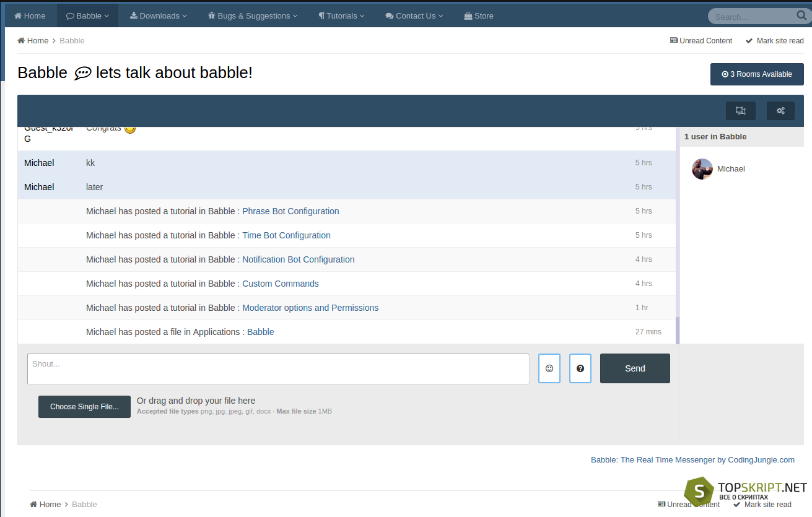Screen dimensions: 812x517
Task: Click the search magnifier icon
Action: pyautogui.click(x=801, y=15)
